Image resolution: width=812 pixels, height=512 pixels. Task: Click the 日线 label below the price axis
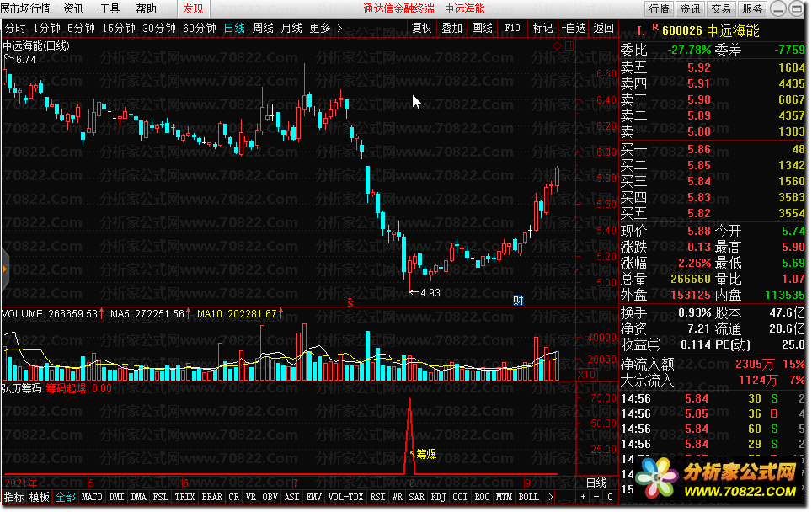(596, 483)
